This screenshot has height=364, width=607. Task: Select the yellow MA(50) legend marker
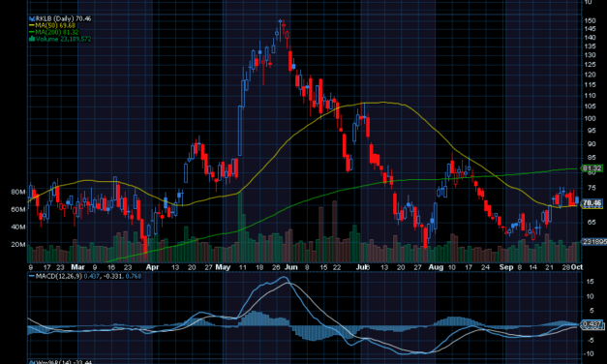click(32, 25)
